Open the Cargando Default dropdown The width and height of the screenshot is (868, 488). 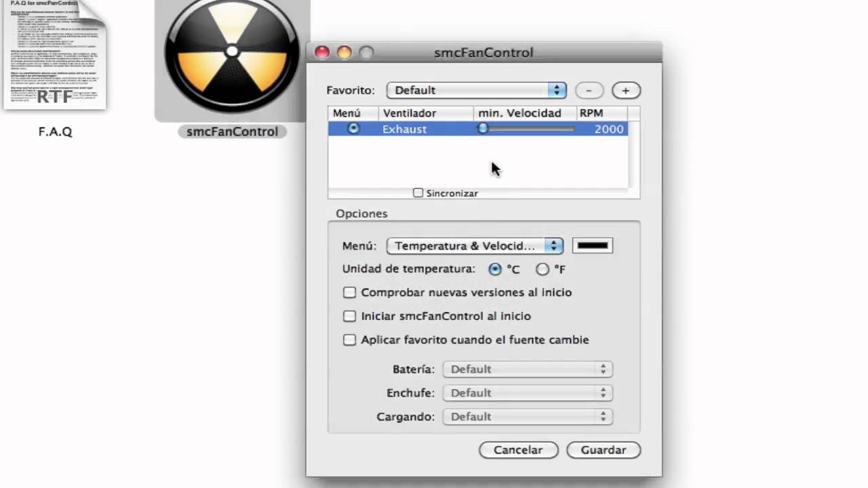click(x=528, y=417)
